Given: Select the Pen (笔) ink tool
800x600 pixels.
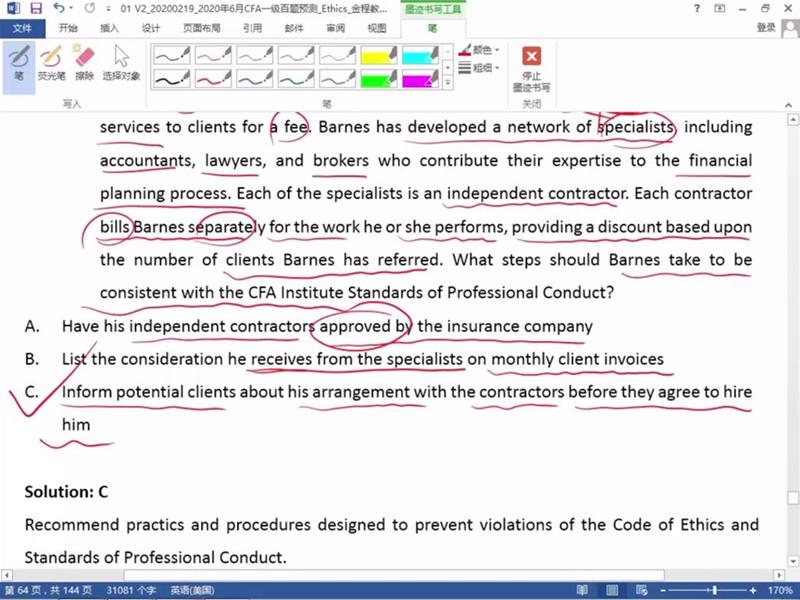Looking at the screenshot, I should tap(19, 62).
